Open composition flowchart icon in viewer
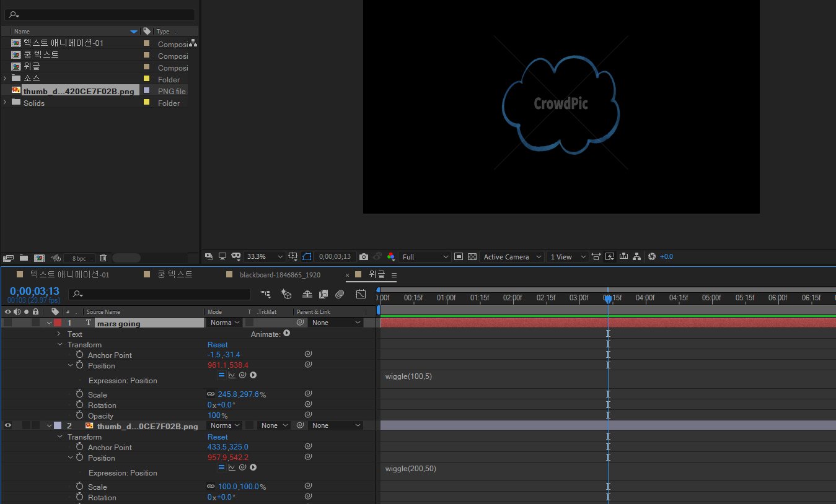Viewport: 836px width, 504px height. [637, 256]
